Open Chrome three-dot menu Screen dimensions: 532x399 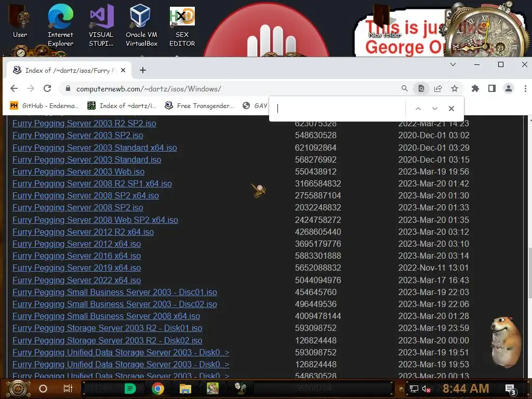coord(525,88)
